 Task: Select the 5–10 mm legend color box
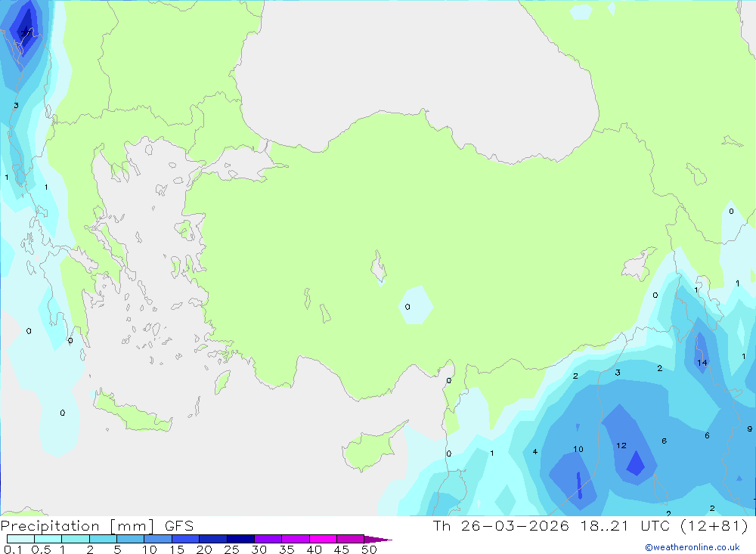131,539
